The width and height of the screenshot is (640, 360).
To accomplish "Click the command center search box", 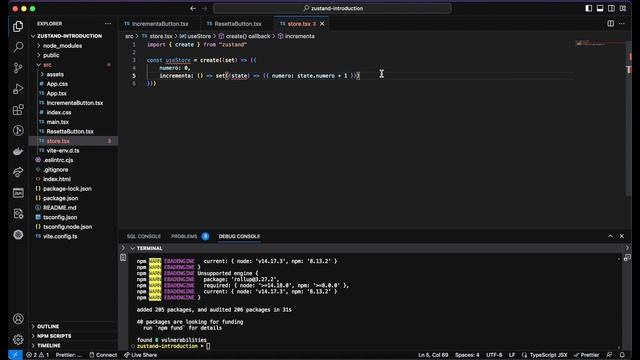I will tap(333, 8).
